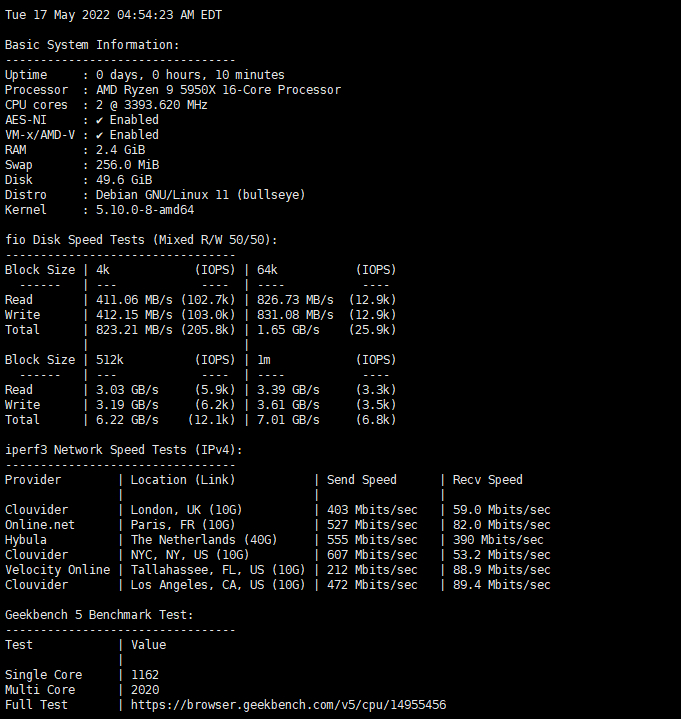Click the 'Send Speed' column header
The height and width of the screenshot is (719, 681).
pyautogui.click(x=361, y=480)
